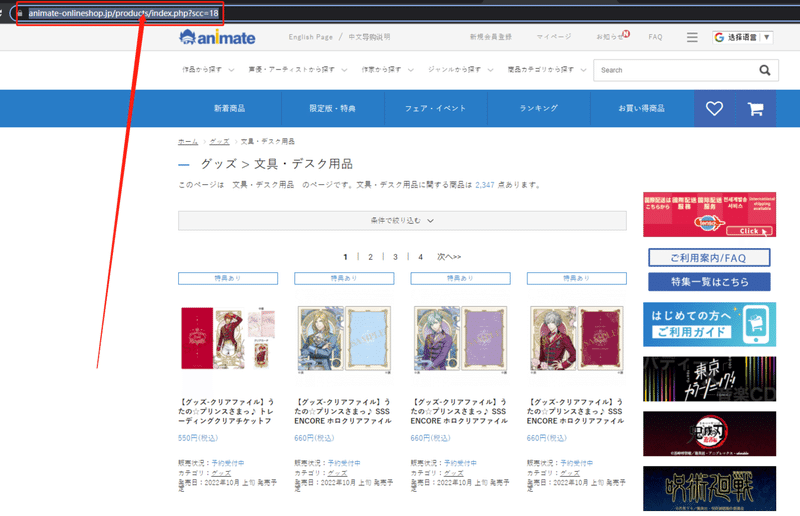Image resolution: width=800 pixels, height=516 pixels.
Task: Expand ジャンルから探す dropdown
Action: [x=460, y=69]
